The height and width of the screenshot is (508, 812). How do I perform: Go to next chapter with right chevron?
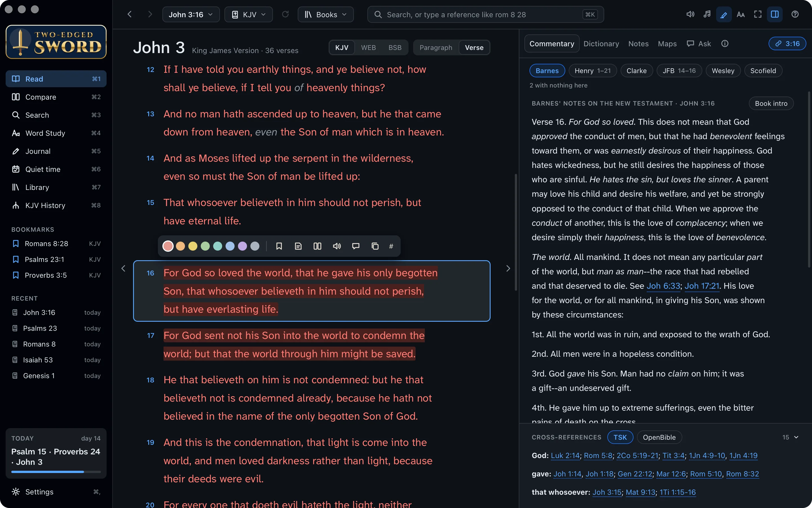coord(508,268)
